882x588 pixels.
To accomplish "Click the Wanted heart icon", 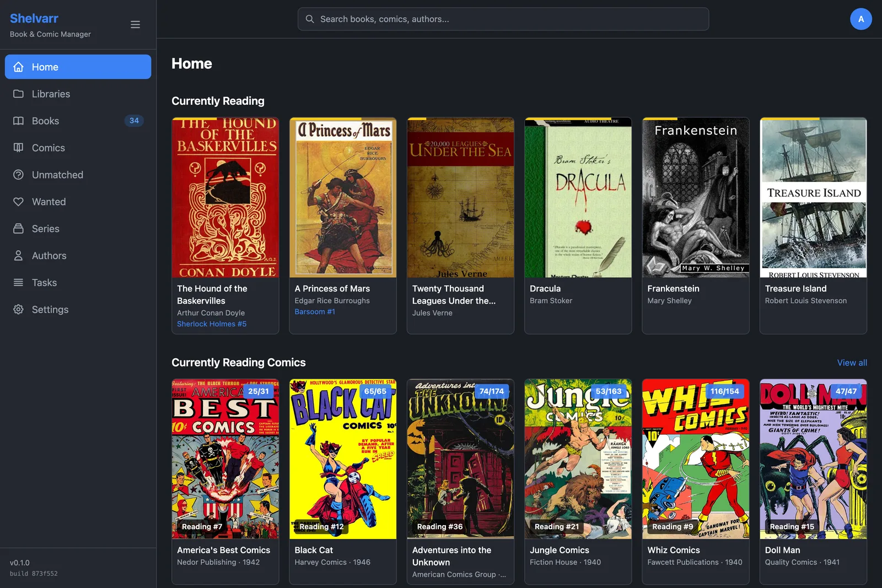I will [x=18, y=202].
